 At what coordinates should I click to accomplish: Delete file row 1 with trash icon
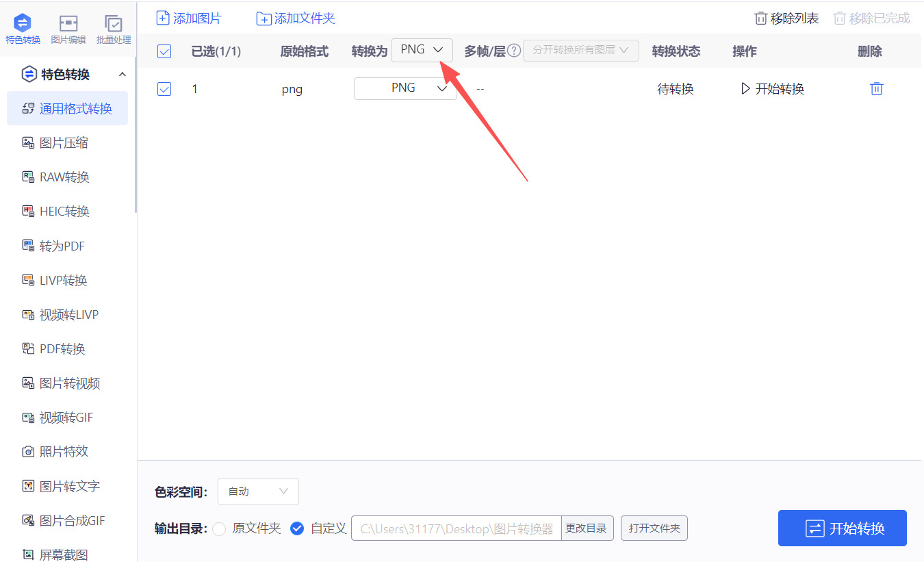click(x=877, y=88)
